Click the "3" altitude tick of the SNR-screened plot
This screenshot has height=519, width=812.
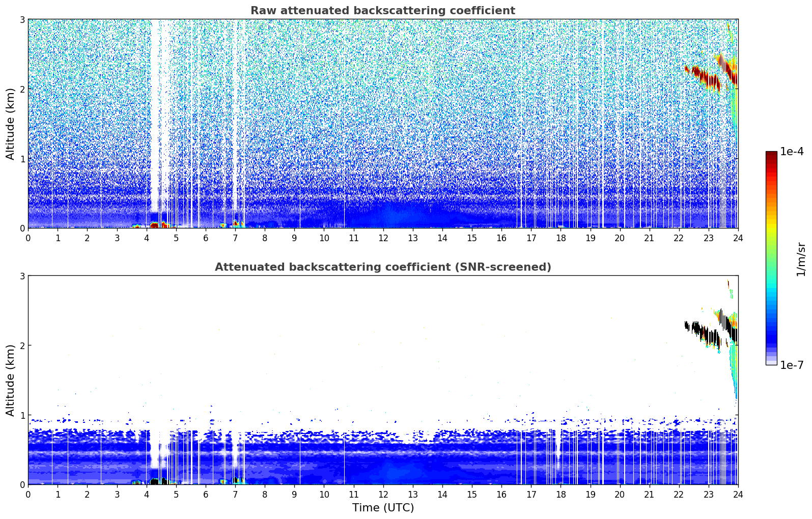(x=22, y=276)
